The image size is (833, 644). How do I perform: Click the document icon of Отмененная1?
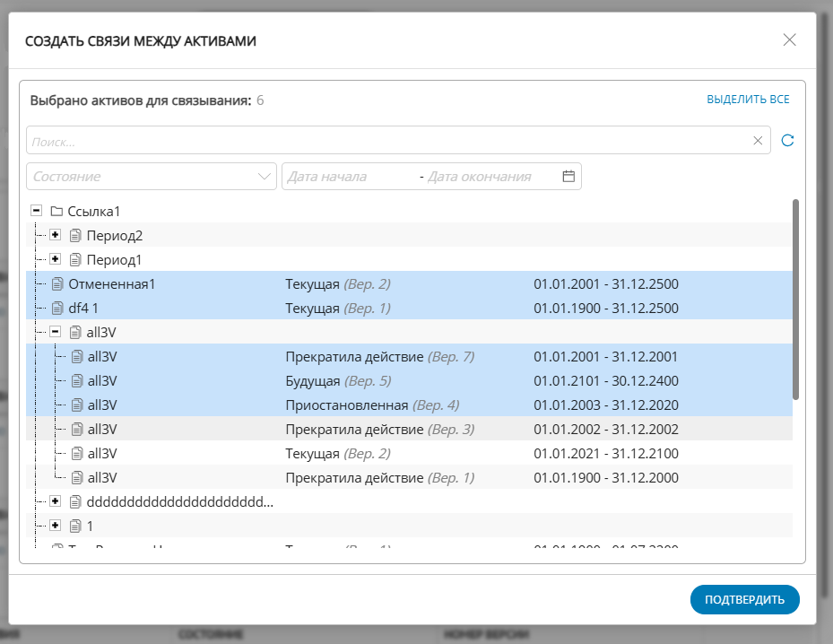56,284
